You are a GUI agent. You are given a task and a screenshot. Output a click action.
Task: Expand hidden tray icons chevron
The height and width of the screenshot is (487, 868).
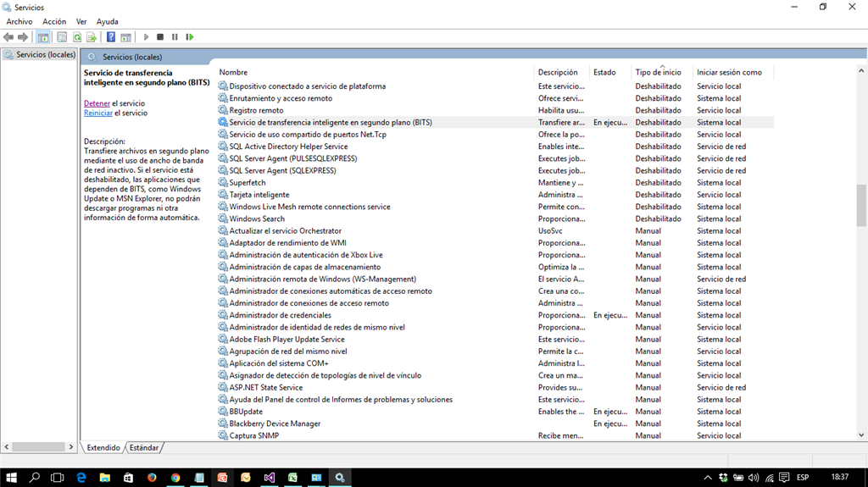tap(708, 477)
